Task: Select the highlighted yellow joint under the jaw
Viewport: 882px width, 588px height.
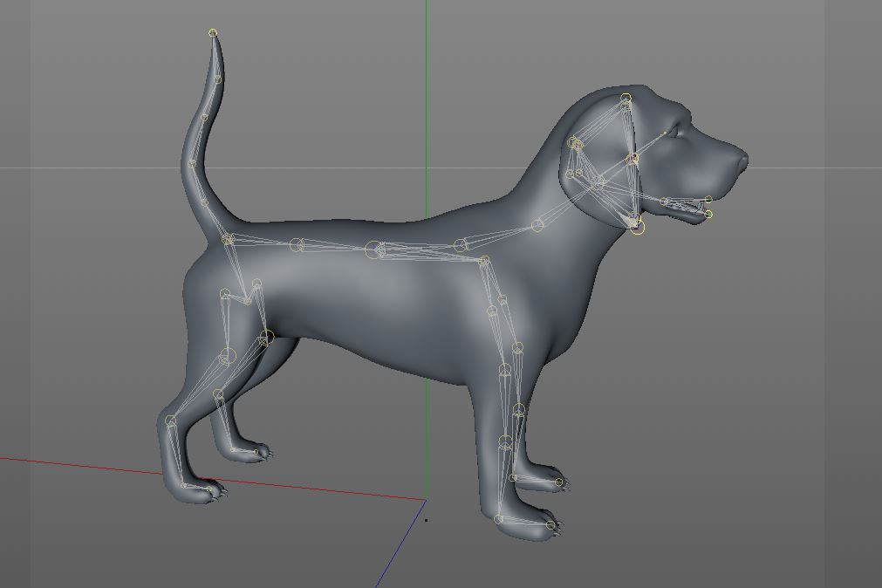Action: (638, 228)
